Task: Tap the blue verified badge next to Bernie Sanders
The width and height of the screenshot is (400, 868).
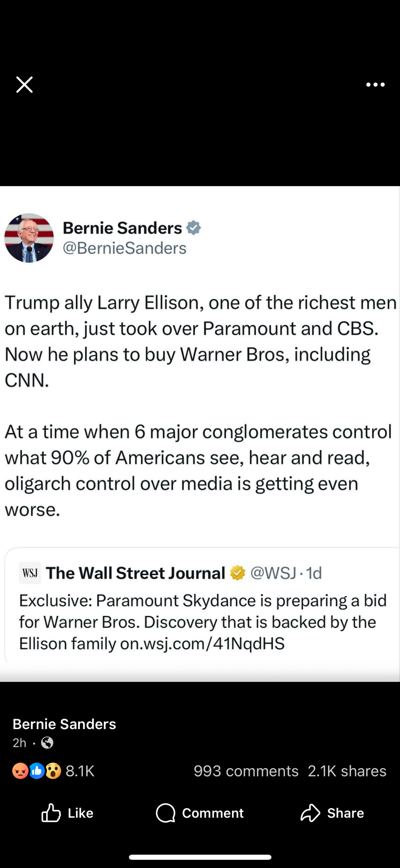Action: [193, 228]
